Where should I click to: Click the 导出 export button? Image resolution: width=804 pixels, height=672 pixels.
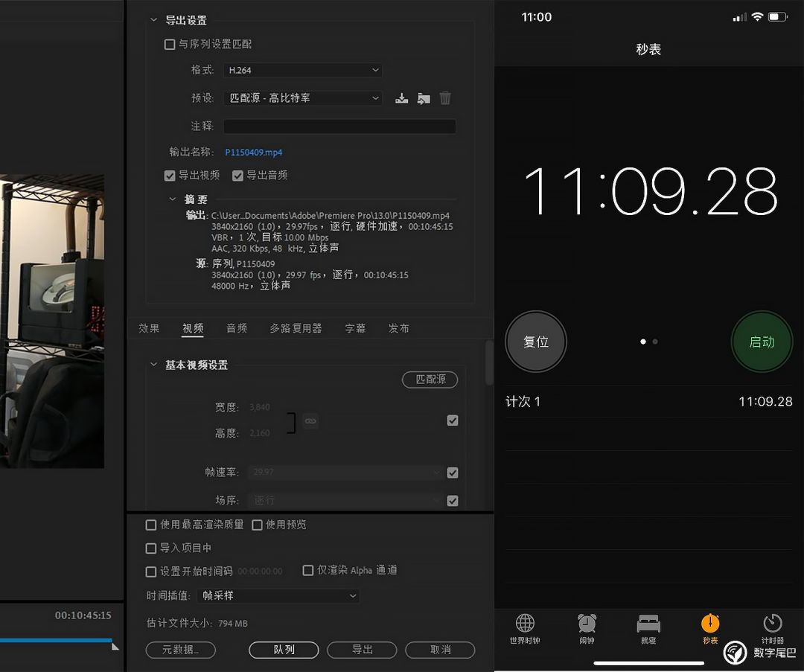pos(362,650)
